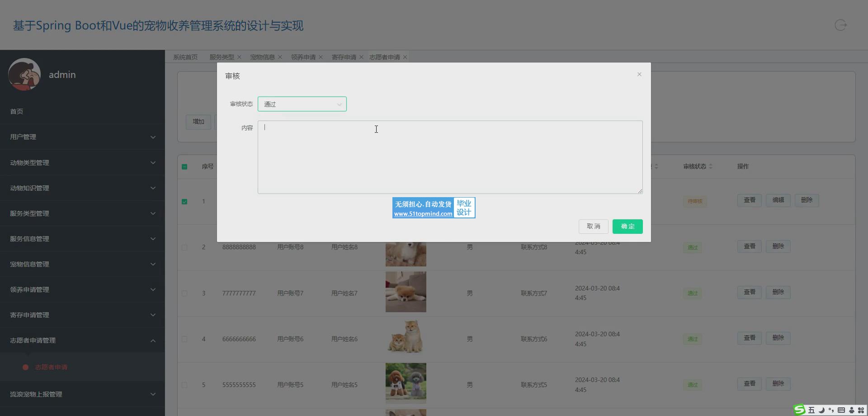
Task: Open the 审核状态 dropdown showing 通过
Action: (302, 104)
